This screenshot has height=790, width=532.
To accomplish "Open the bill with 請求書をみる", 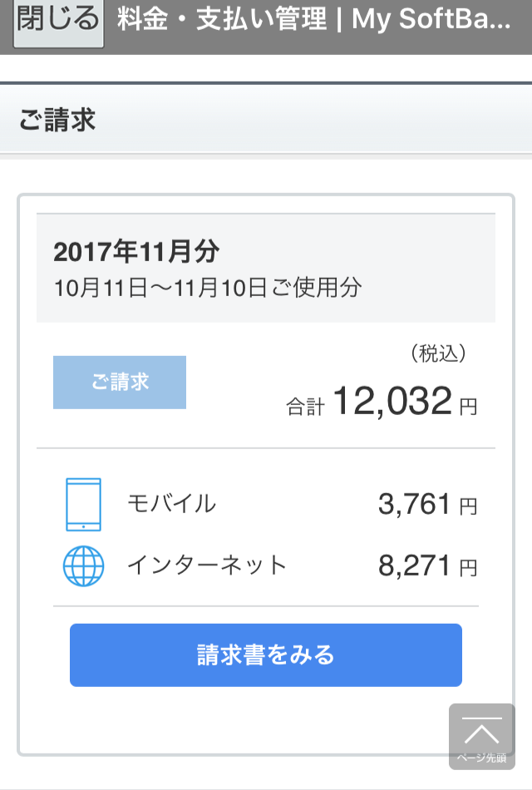I will point(266,655).
